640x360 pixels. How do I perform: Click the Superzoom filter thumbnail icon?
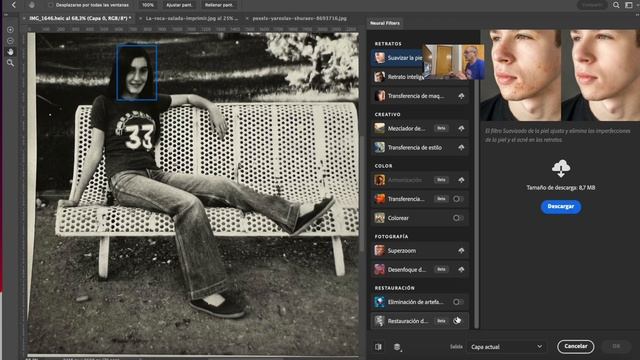tap(380, 250)
